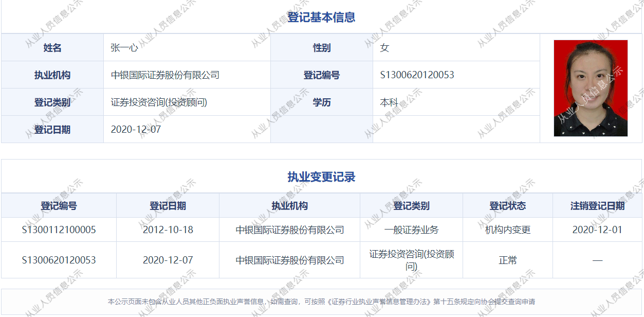644x317 pixels.
Task: Click the gender value 女
Action: click(x=384, y=48)
